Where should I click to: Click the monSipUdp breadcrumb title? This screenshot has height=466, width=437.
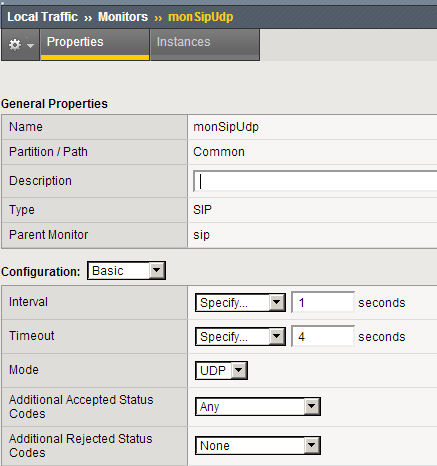201,17
